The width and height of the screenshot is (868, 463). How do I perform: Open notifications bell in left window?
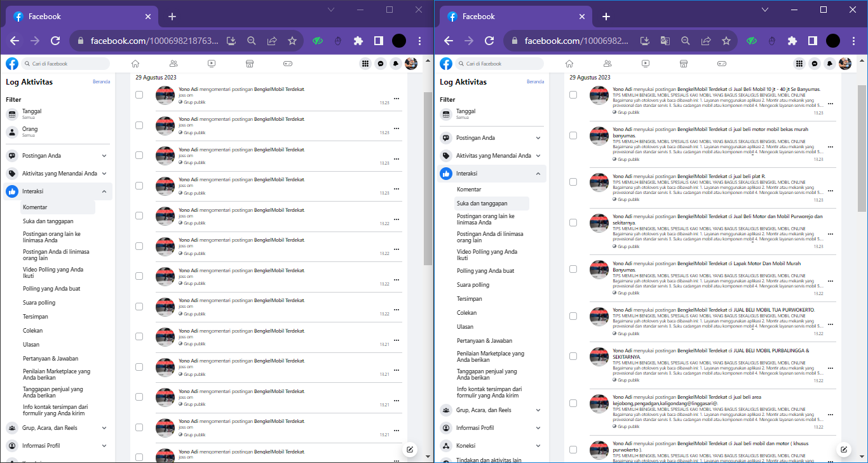(396, 64)
